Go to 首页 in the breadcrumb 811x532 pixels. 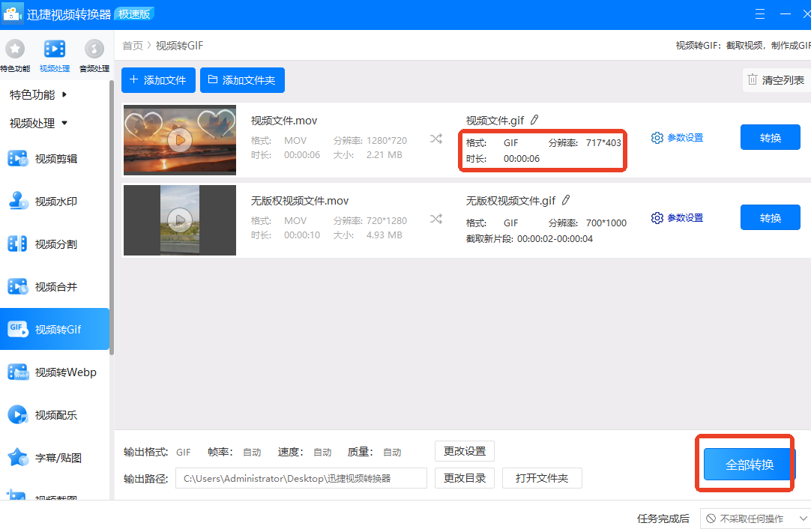point(133,46)
